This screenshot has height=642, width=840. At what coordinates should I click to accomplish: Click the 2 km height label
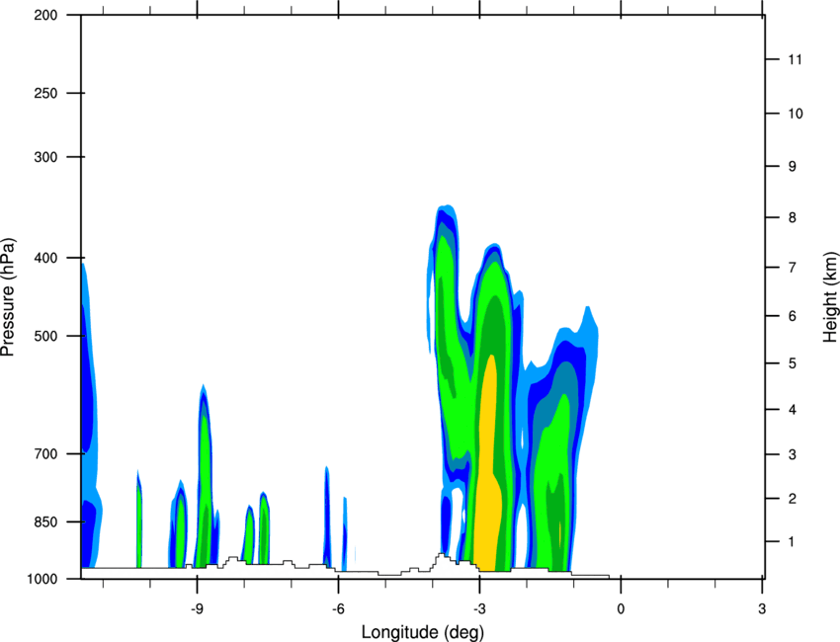[x=793, y=499]
